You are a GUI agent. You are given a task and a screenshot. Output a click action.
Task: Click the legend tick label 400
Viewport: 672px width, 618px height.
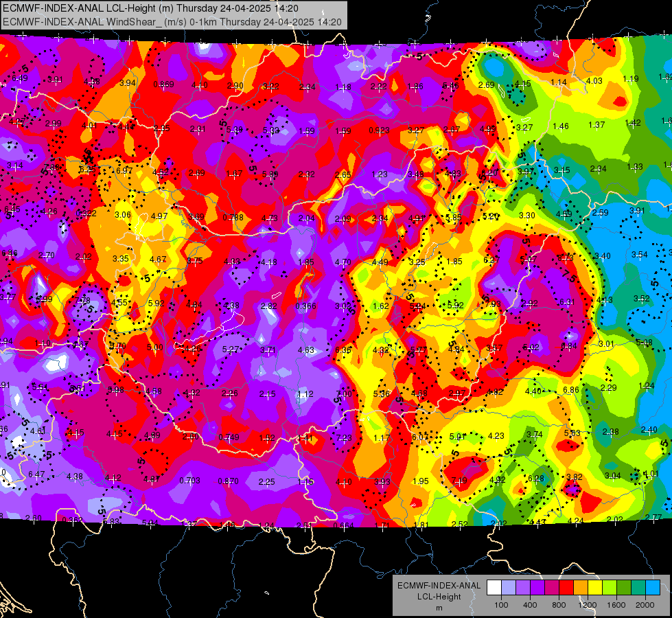(x=530, y=605)
